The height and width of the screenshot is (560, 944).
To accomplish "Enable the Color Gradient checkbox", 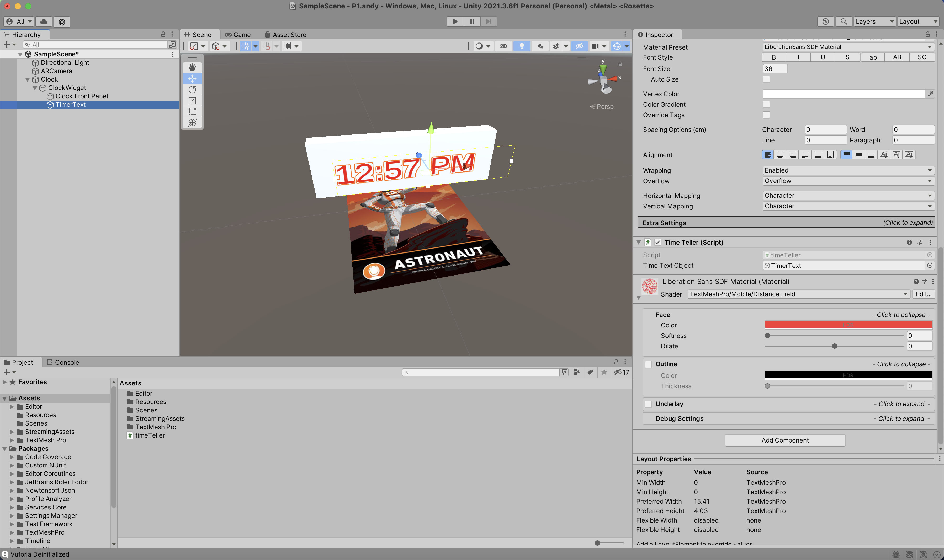I will (766, 104).
